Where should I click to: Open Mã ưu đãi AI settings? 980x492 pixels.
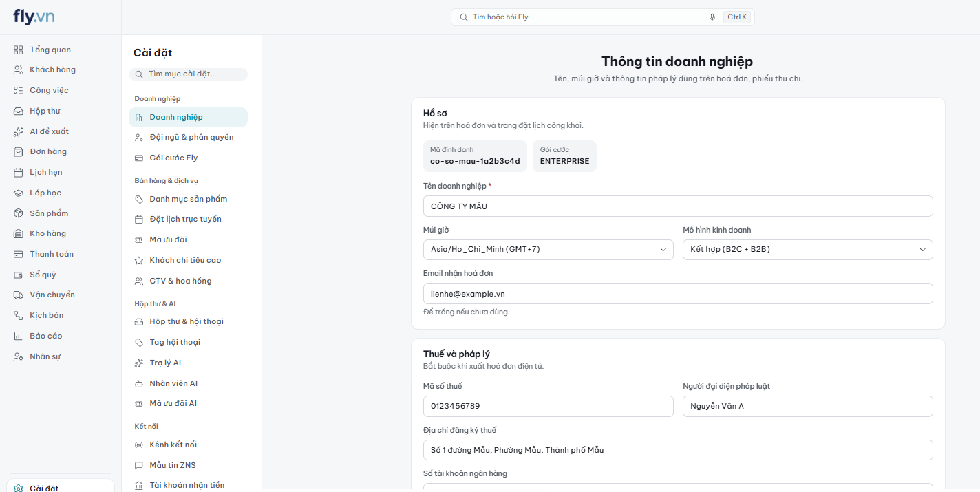click(188, 403)
